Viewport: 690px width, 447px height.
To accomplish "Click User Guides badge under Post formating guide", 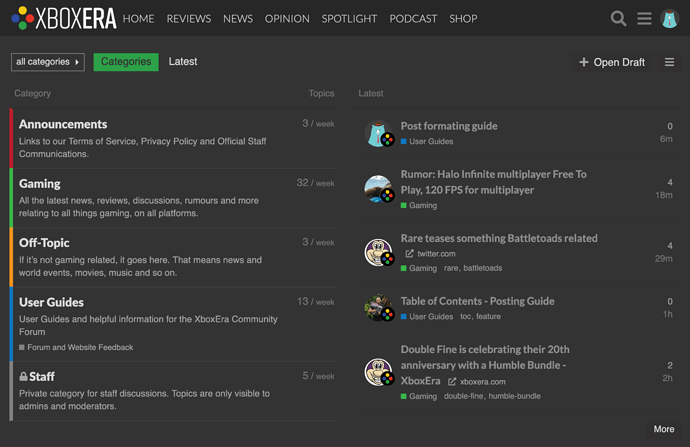I will tap(427, 141).
